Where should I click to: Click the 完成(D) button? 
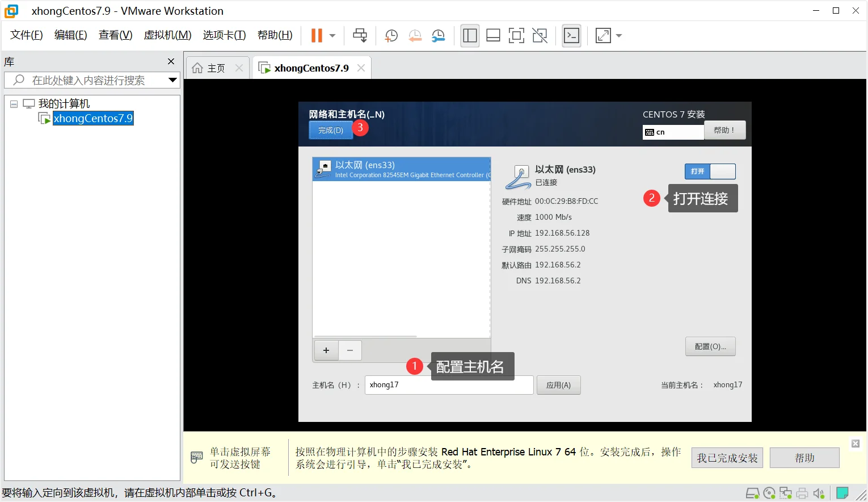point(331,130)
